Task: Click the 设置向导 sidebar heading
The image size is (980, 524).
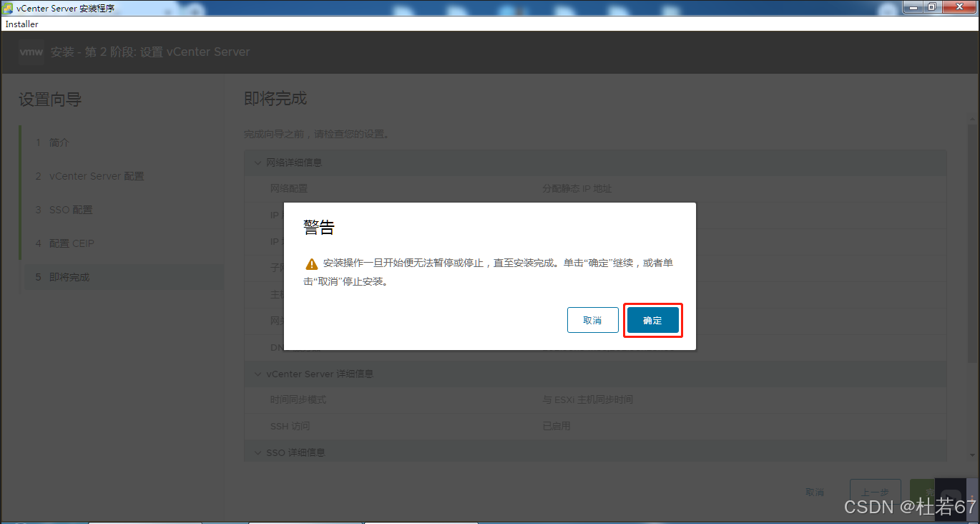Action: 50,100
